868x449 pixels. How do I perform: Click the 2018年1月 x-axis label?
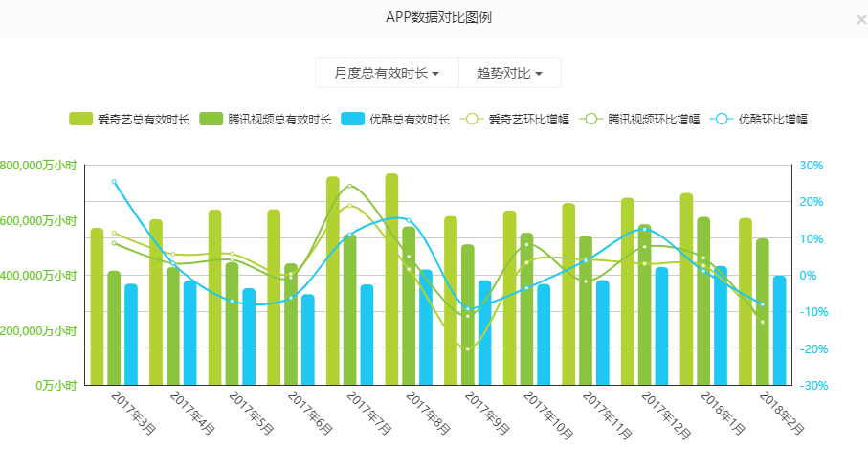(718, 414)
